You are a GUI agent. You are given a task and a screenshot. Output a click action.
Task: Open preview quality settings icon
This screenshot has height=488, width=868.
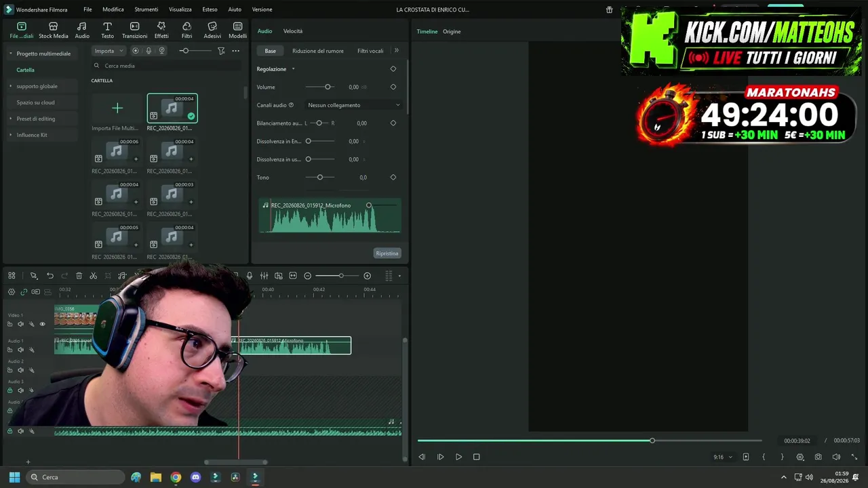[x=800, y=457]
